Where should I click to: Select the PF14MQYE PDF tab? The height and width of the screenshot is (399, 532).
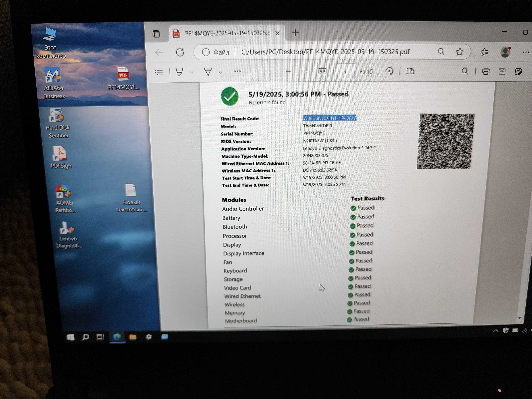[x=227, y=33]
